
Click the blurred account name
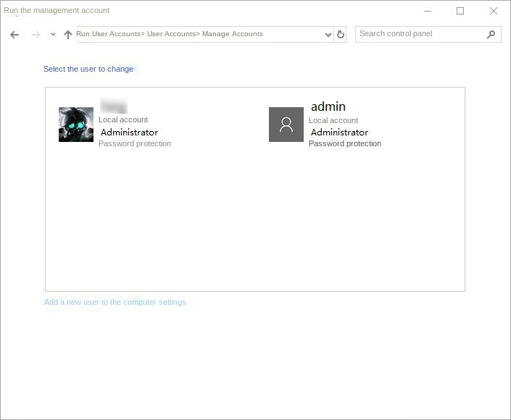click(113, 106)
